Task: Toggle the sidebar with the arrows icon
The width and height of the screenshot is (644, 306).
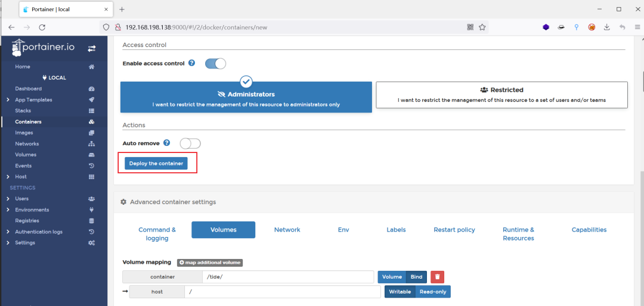Action: coord(92,48)
